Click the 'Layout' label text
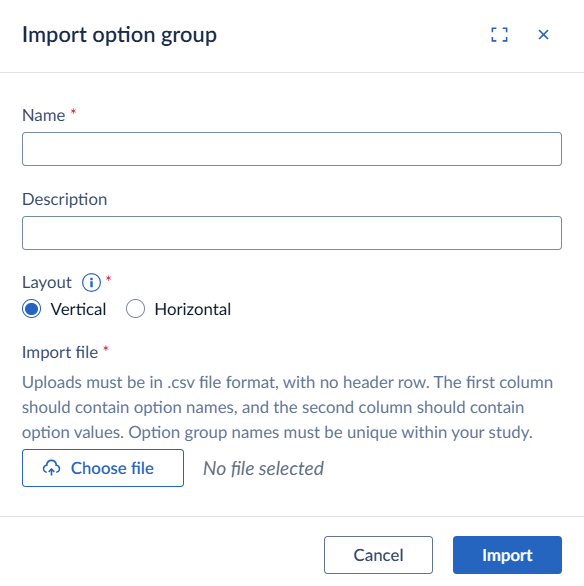 tap(47, 283)
